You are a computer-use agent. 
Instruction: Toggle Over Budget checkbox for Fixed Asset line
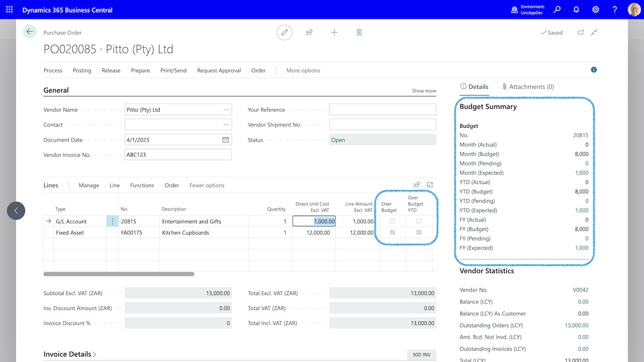point(392,232)
